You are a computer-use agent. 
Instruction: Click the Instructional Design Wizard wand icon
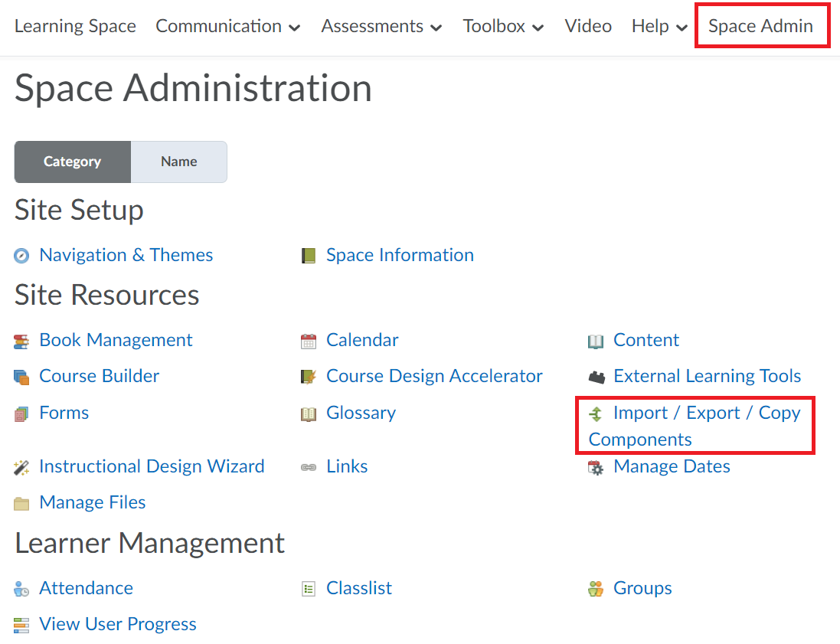point(21,468)
